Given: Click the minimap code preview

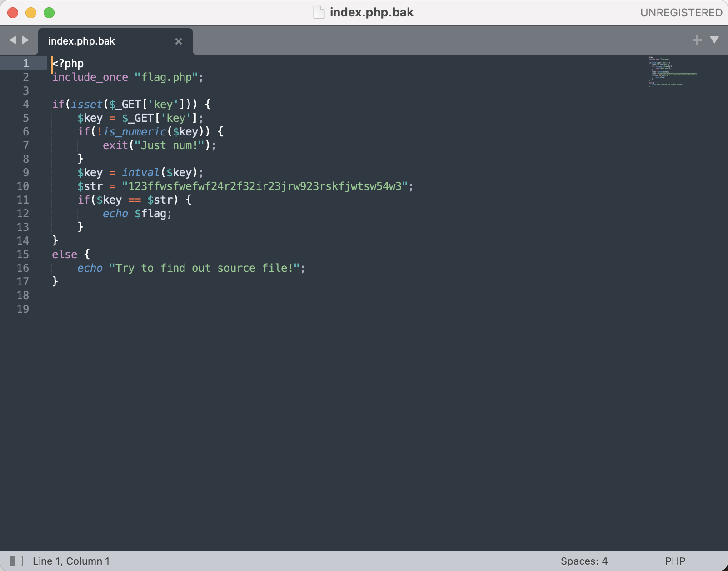Looking at the screenshot, I should click(673, 72).
